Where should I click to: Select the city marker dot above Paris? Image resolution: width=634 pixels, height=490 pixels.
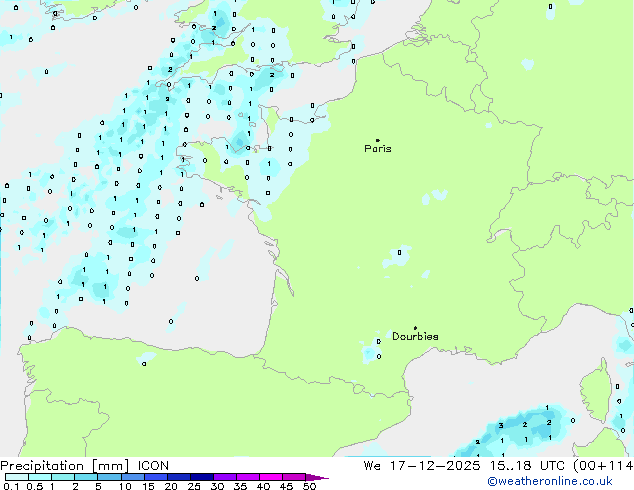click(378, 140)
